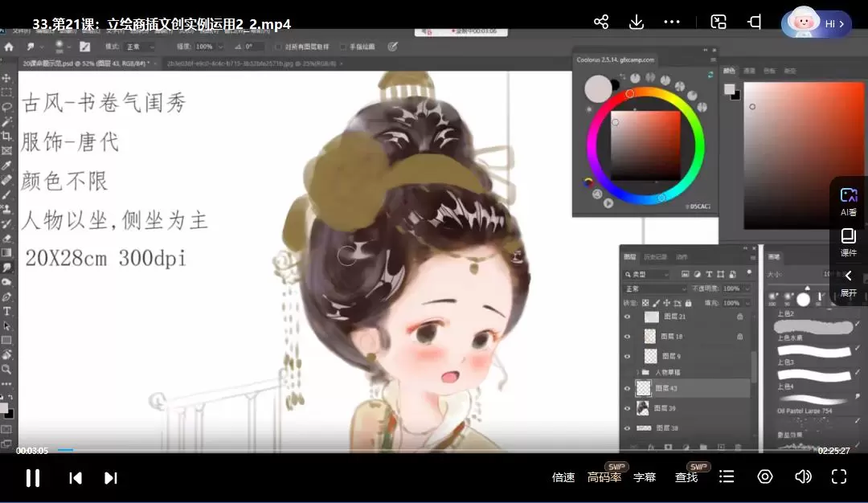Select the Clone Stamp tool
Viewport: 868px width, 503px height.
click(6, 209)
